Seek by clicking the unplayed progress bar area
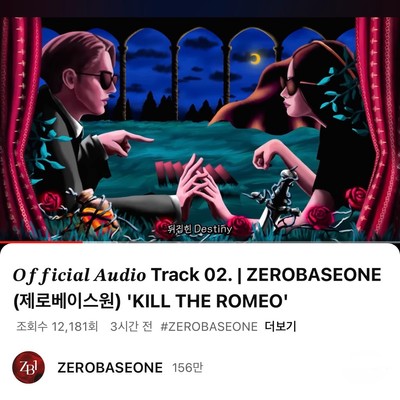Screen dimensions: 400x400 coord(241,242)
